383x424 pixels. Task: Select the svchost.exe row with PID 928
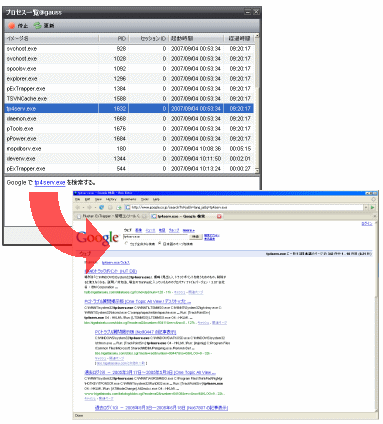pos(129,49)
